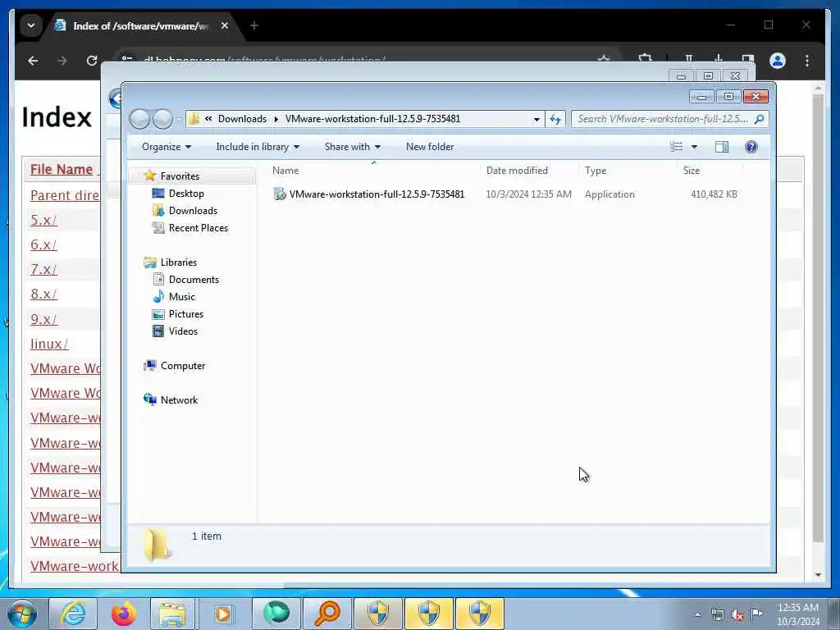Open Internet Explorer from the taskbar
The height and width of the screenshot is (630, 840).
(x=73, y=614)
